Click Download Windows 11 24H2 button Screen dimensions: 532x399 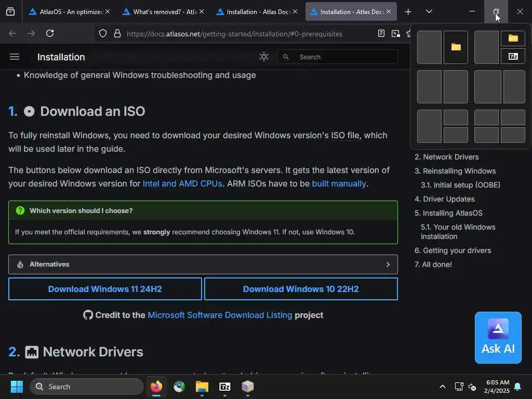tap(105, 289)
